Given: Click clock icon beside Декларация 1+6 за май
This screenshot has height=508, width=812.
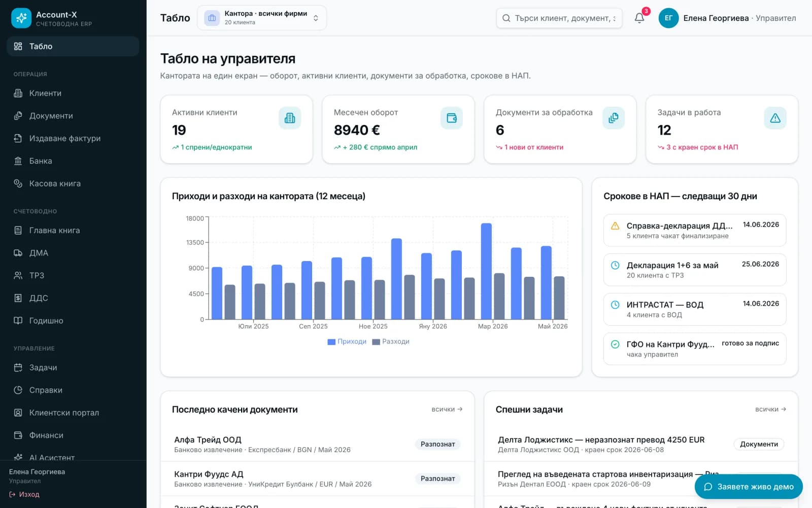Looking at the screenshot, I should point(615,265).
